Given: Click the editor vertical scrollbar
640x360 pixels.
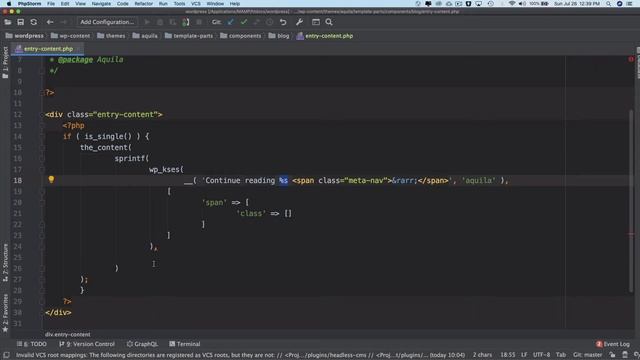Looking at the screenshot, I should (x=631, y=201).
